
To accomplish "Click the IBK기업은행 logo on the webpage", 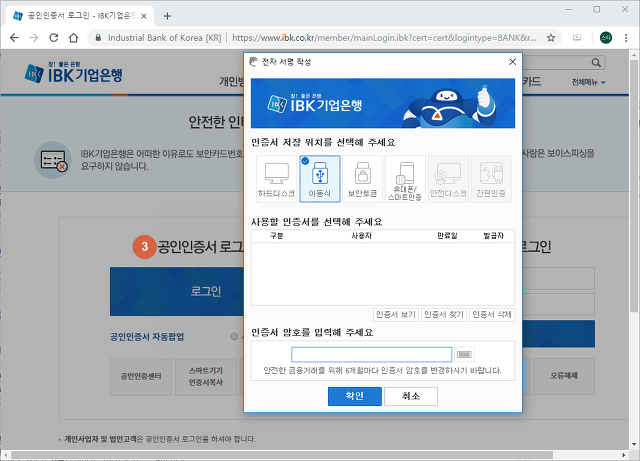I will 73,73.
